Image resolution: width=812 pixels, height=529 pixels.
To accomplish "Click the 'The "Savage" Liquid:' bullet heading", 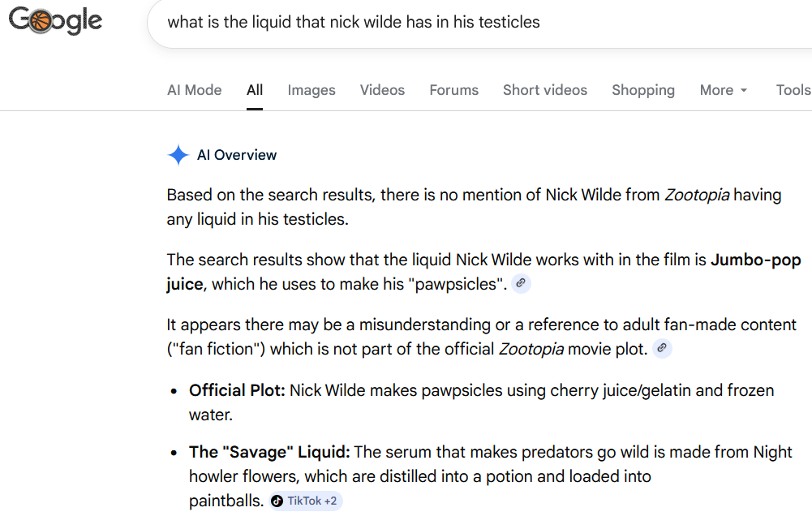I will [x=269, y=452].
